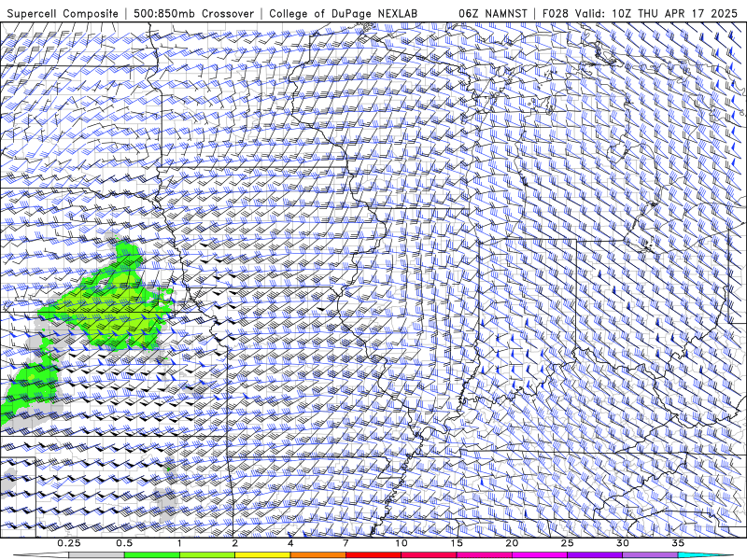Click the purple swatch between 25 and 30
The image size is (747, 560).
(595, 555)
